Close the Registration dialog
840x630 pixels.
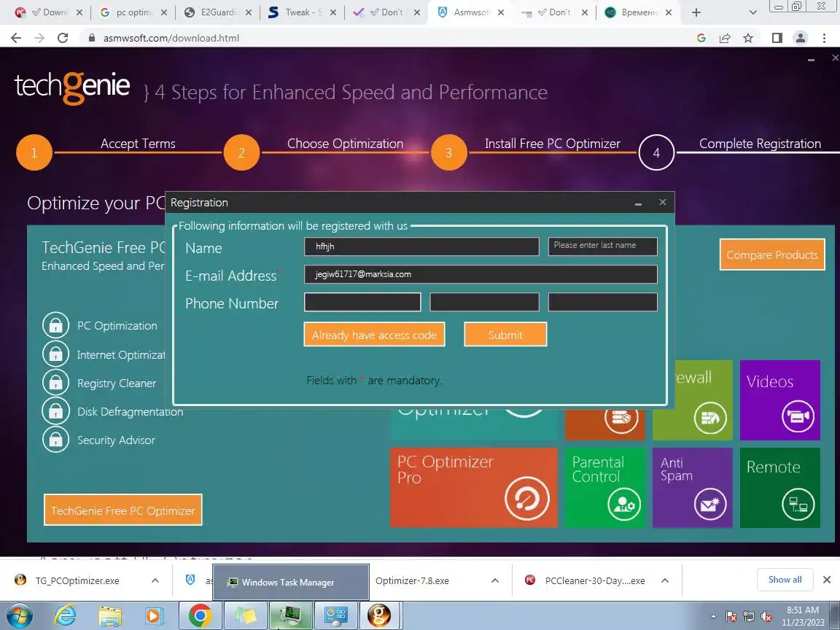pos(663,202)
